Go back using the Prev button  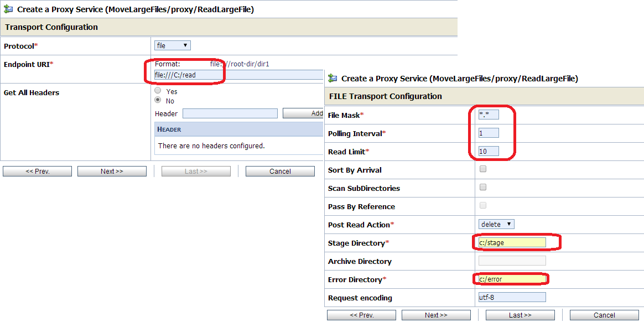click(37, 171)
